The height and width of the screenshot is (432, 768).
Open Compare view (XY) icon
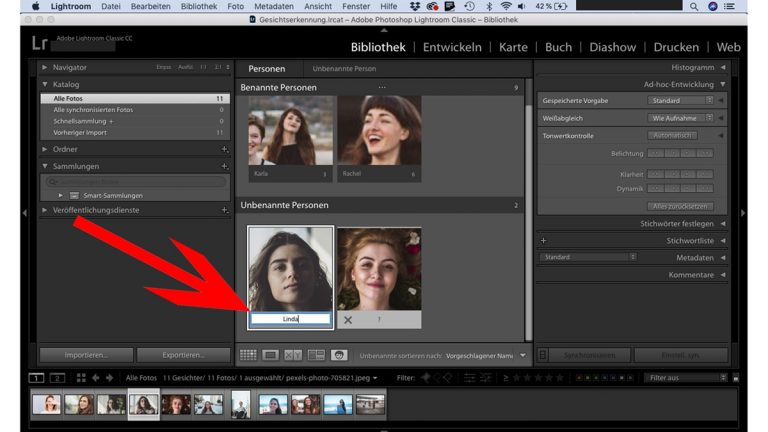pyautogui.click(x=294, y=355)
